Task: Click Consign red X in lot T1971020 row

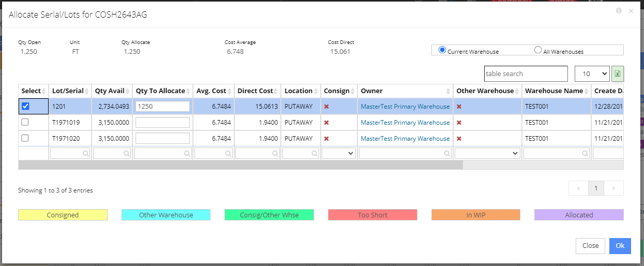Action: [326, 139]
